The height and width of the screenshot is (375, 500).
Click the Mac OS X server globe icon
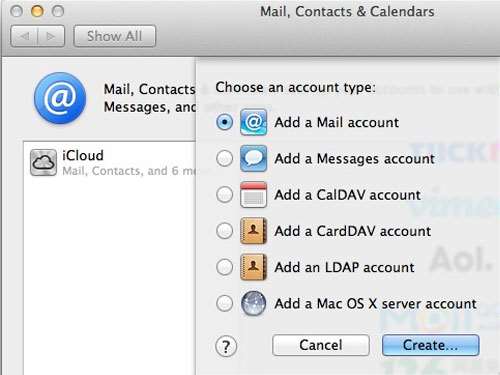click(x=253, y=303)
